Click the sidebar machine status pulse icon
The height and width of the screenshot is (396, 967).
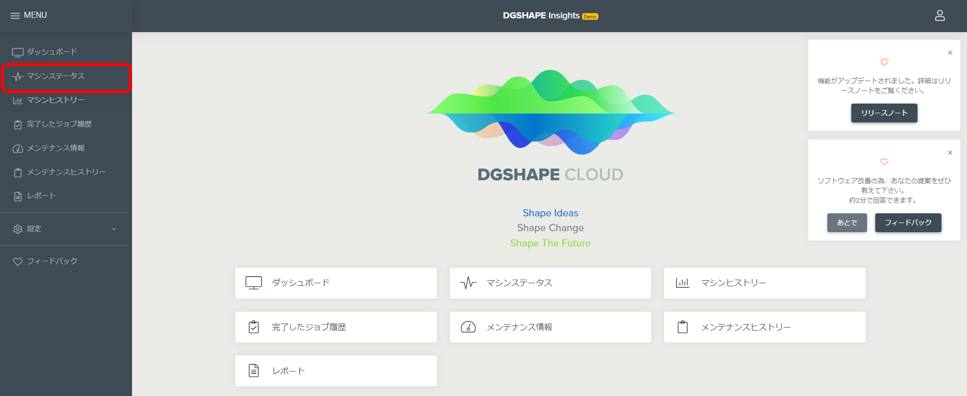coord(18,76)
